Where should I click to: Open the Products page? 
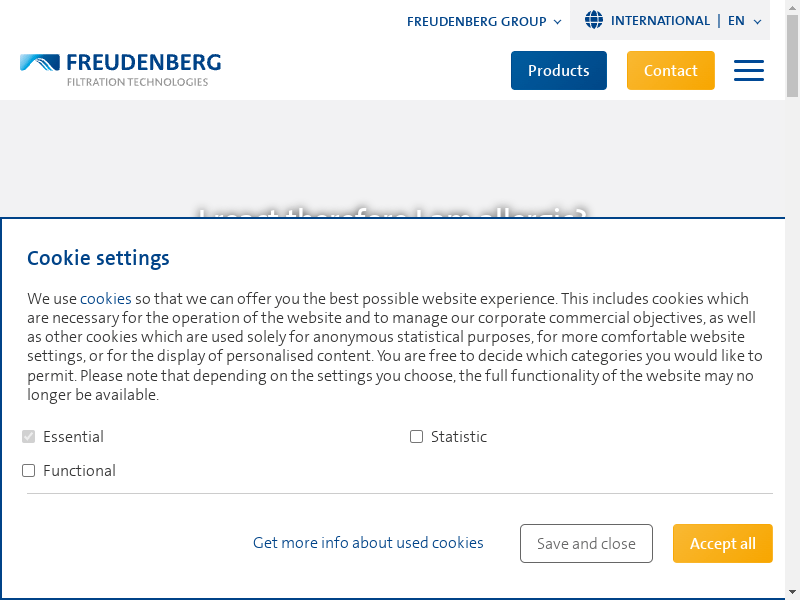click(559, 70)
